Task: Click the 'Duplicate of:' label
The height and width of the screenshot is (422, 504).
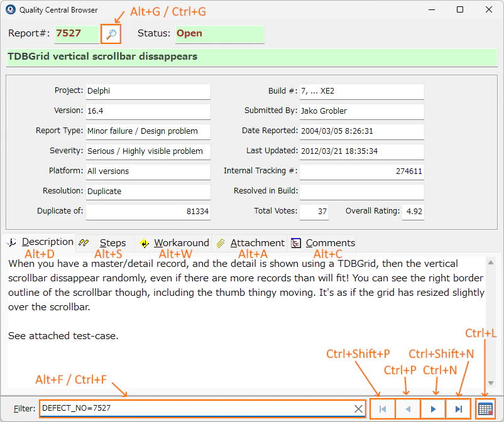Action: pos(60,211)
